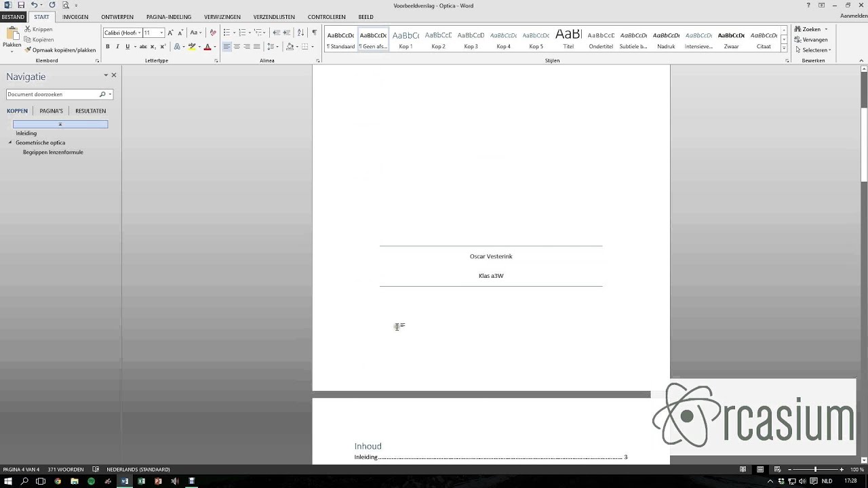Sort paragraphs with the A-Z sort icon
868x488 pixels.
pos(300,33)
